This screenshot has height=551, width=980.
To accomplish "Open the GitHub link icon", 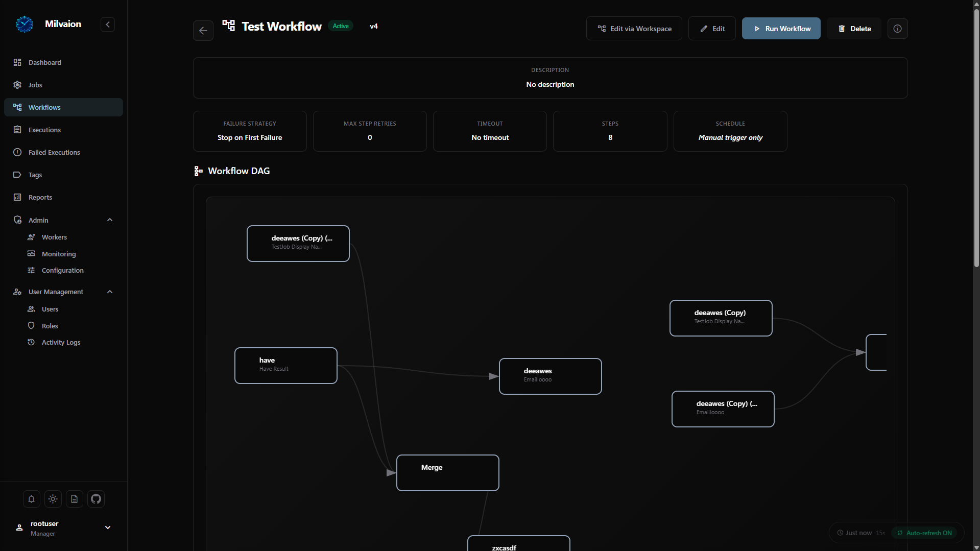I will 96,499.
